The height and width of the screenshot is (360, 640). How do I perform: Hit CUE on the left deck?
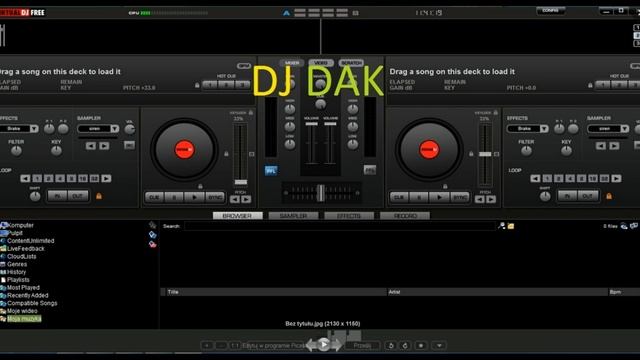coord(154,197)
